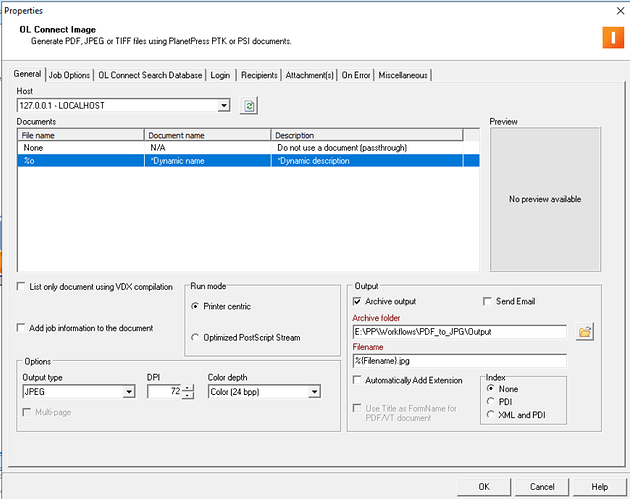Increase DPI value with stepper arrow

tap(188, 388)
